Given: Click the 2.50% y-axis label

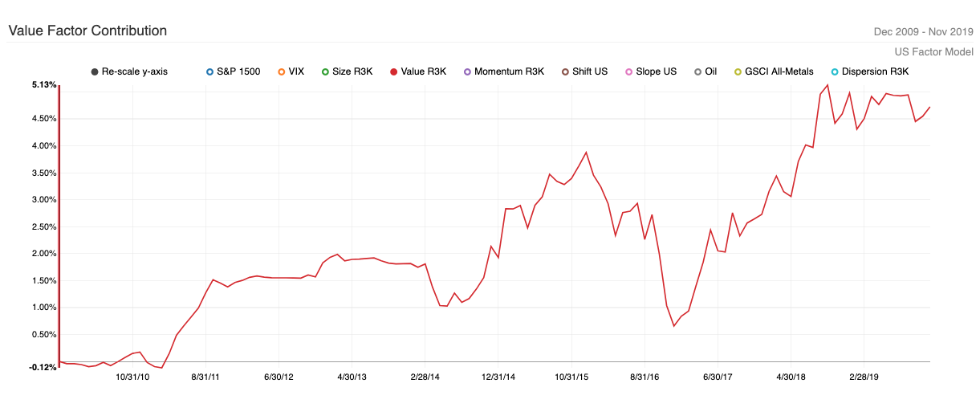Looking at the screenshot, I should click(45, 226).
